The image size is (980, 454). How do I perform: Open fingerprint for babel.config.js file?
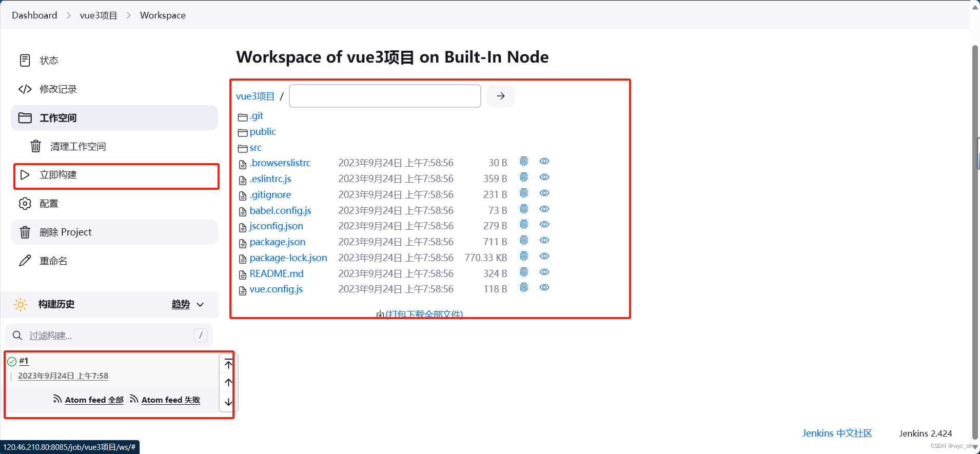[523, 209]
